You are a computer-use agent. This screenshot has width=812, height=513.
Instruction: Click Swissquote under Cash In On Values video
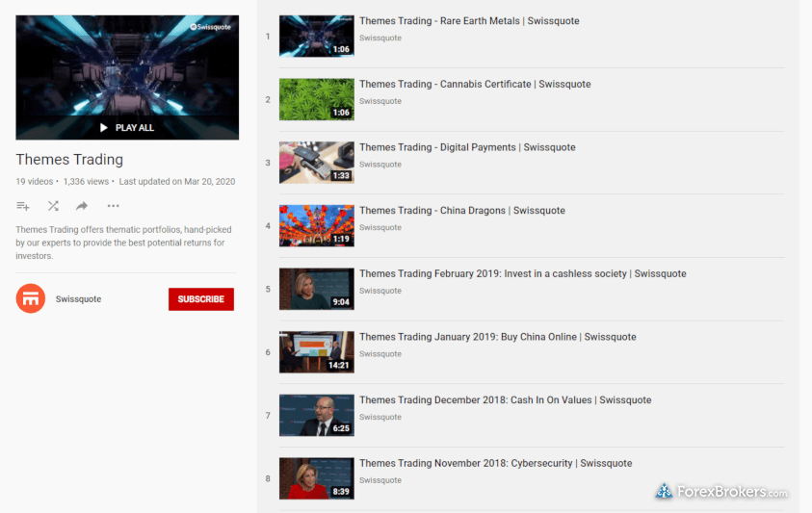(380, 417)
